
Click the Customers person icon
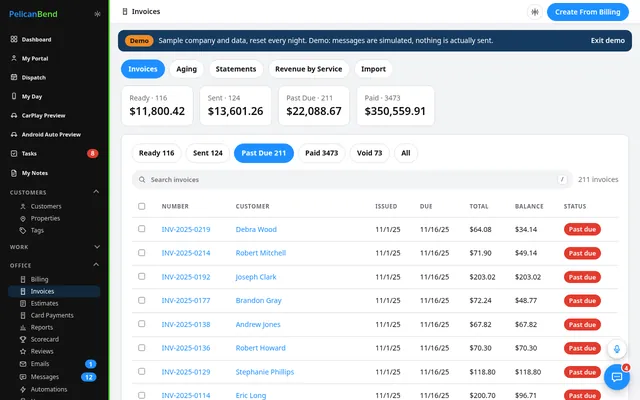pyautogui.click(x=23, y=207)
